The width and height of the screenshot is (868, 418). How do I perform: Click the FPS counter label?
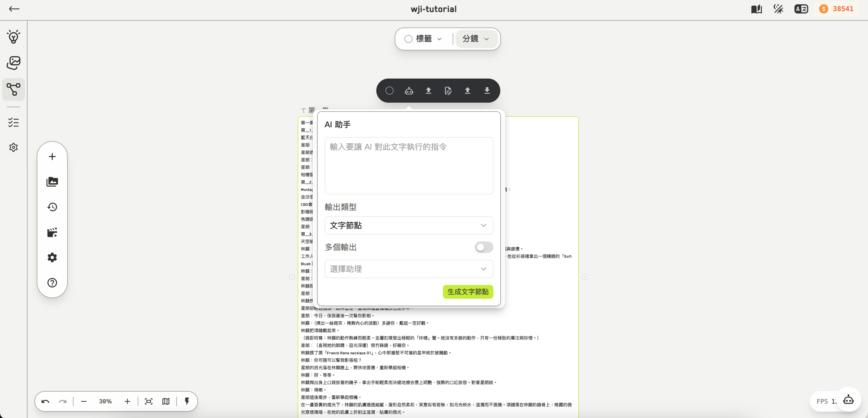(x=822, y=401)
